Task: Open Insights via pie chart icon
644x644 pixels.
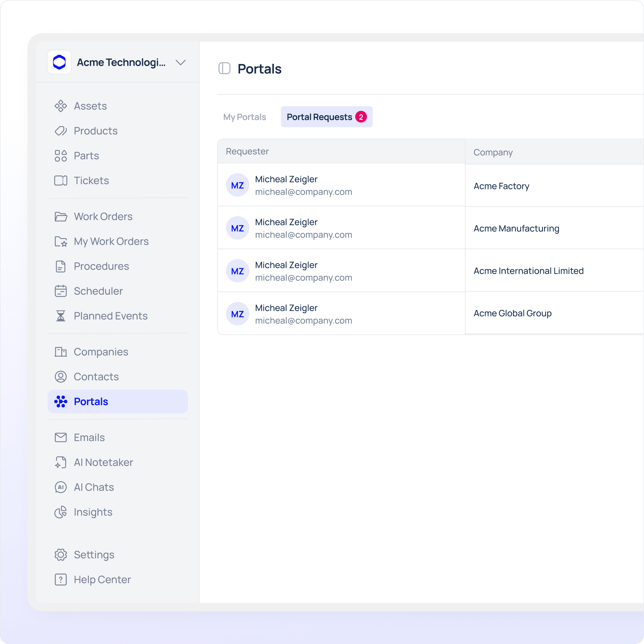Action: (x=61, y=512)
